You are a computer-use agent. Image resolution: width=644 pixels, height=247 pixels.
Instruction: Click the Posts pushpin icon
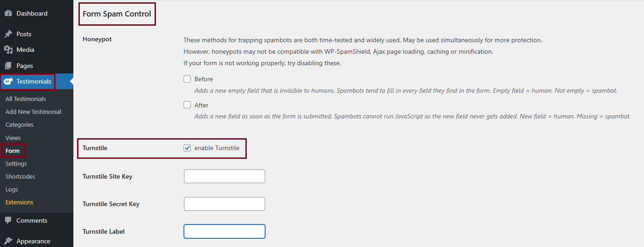8,34
